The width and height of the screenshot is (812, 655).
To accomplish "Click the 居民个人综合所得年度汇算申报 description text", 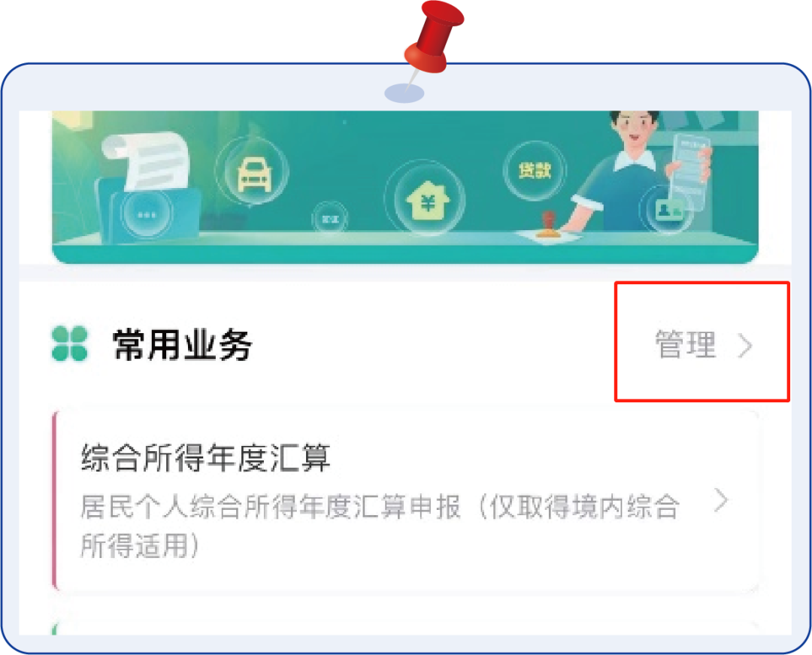I will point(380,526).
